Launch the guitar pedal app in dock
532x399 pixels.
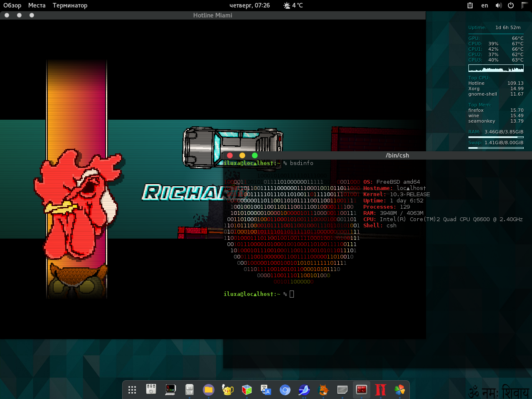[151, 389]
